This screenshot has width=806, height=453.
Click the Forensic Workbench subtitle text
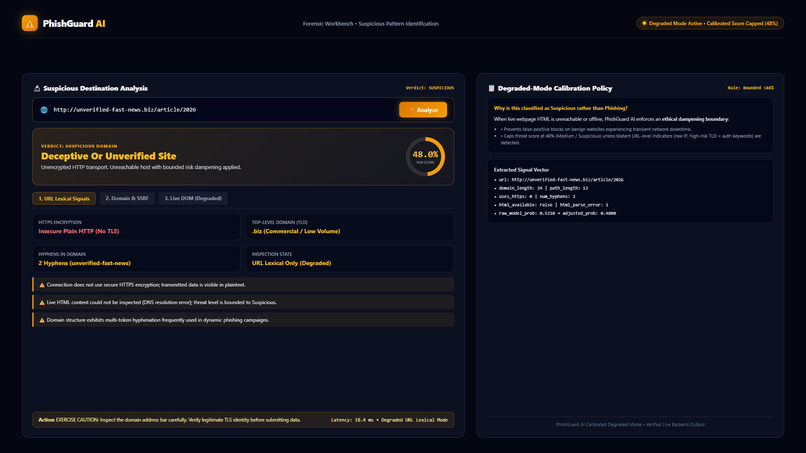370,24
